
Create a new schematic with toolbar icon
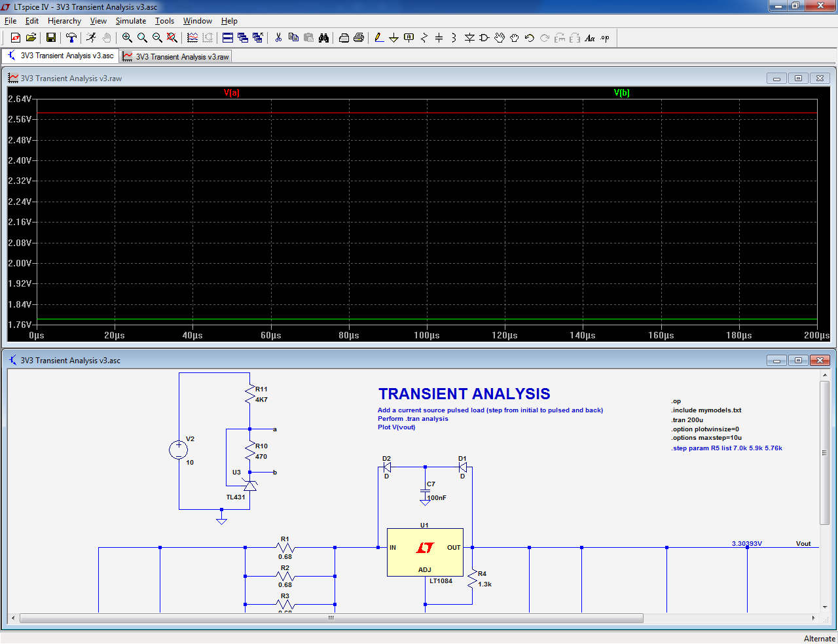point(16,38)
